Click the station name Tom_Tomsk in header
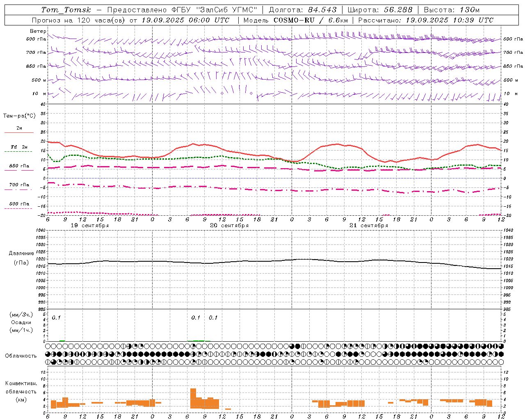The image size is (525, 420). [66, 10]
